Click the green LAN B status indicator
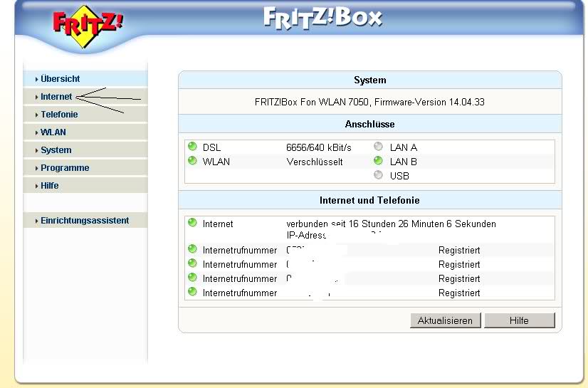Screen dimensions: 588x388 [379, 160]
